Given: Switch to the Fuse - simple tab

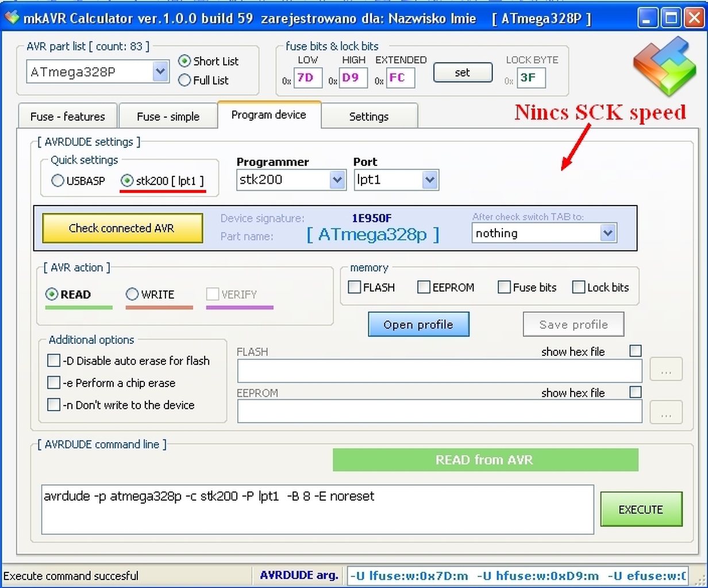Looking at the screenshot, I should click(x=168, y=117).
